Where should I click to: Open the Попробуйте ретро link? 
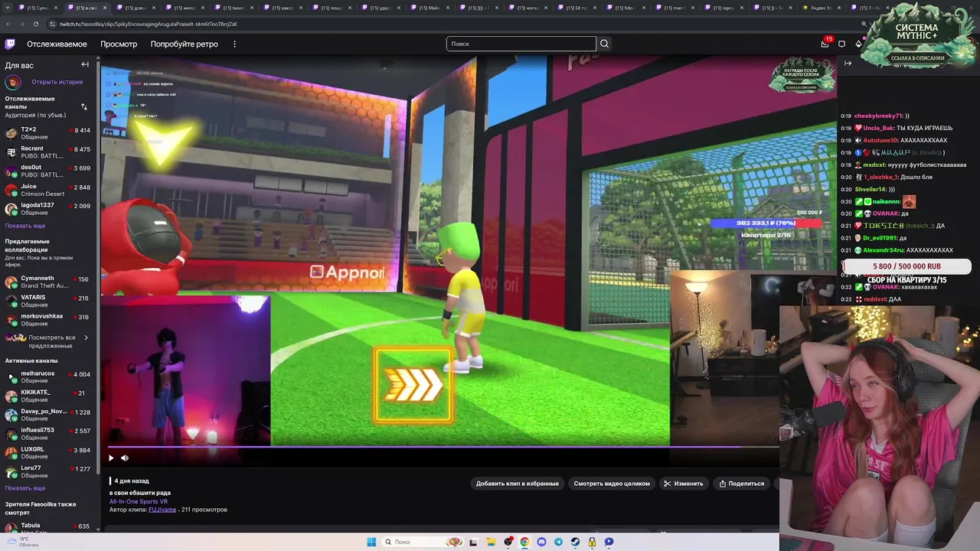184,44
